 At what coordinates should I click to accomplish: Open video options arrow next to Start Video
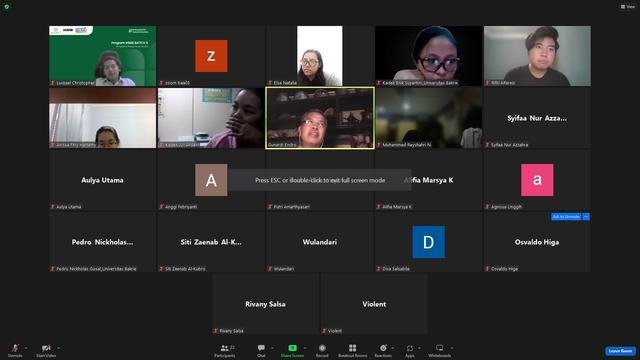pos(58,348)
